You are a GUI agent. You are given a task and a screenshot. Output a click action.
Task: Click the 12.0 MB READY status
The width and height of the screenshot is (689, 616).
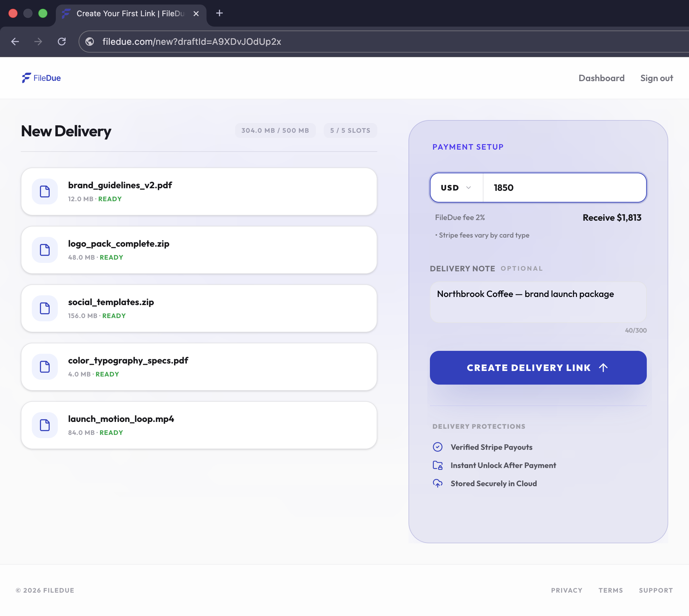(95, 199)
